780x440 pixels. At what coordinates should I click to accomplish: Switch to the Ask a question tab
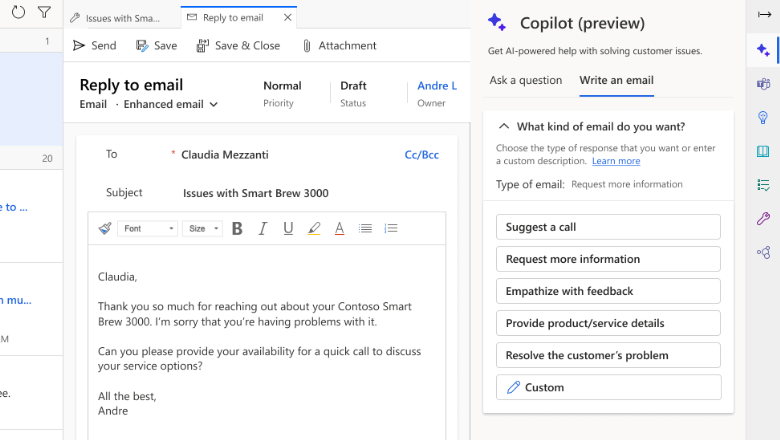tap(525, 81)
